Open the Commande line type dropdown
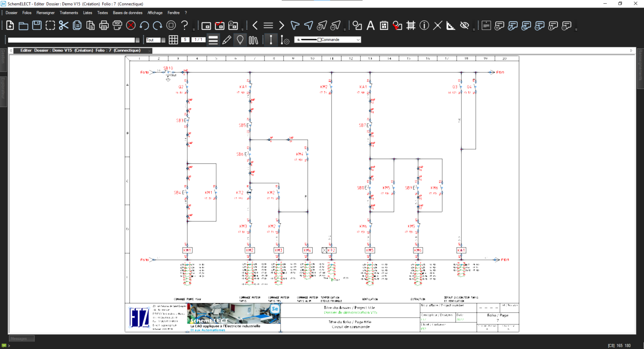The height and width of the screenshot is (349, 644). (358, 40)
